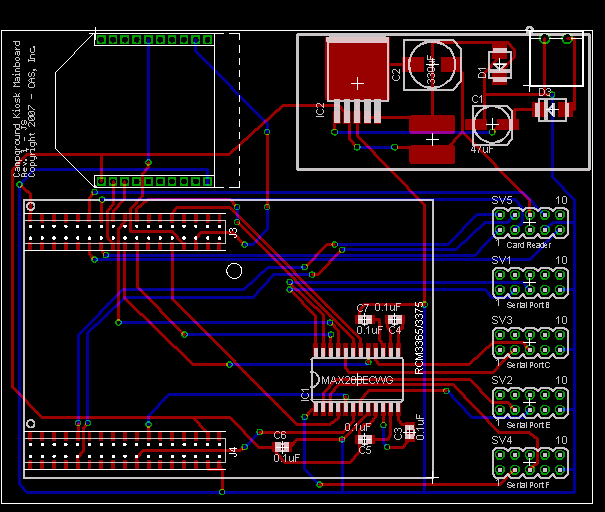Select capacitor C7 above the MAX chip
Image resolution: width=605 pixels, height=512 pixels.
click(x=363, y=319)
